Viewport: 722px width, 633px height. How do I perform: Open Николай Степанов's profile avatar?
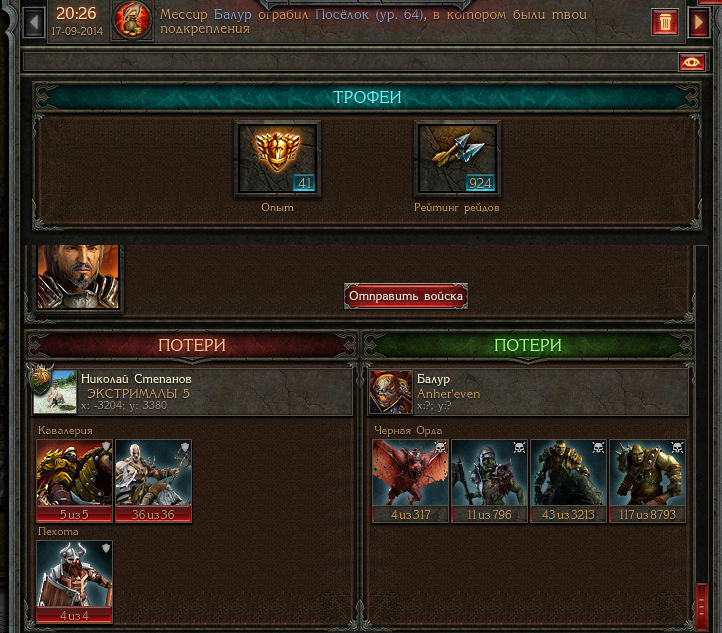[x=55, y=392]
